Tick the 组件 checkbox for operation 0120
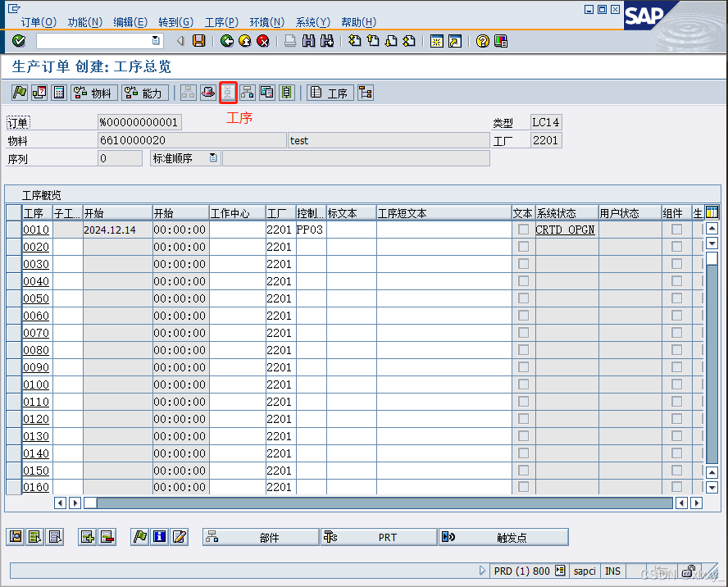This screenshot has height=587, width=728. coord(676,418)
